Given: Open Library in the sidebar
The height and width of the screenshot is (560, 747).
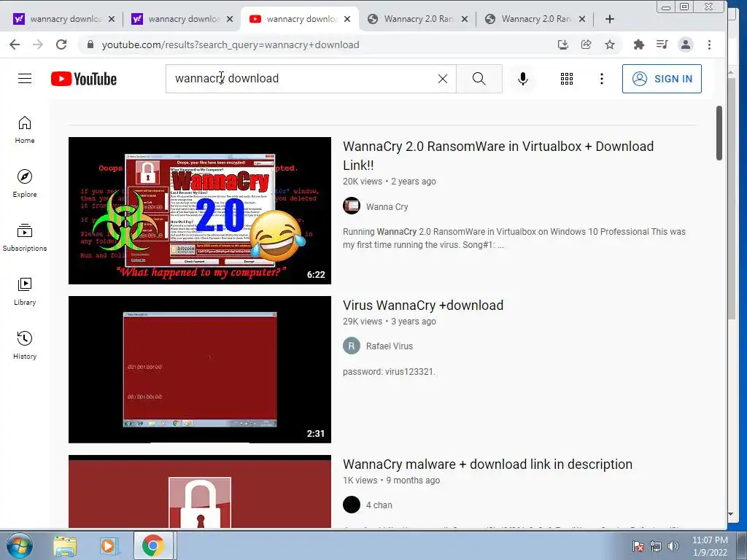Looking at the screenshot, I should 25,291.
